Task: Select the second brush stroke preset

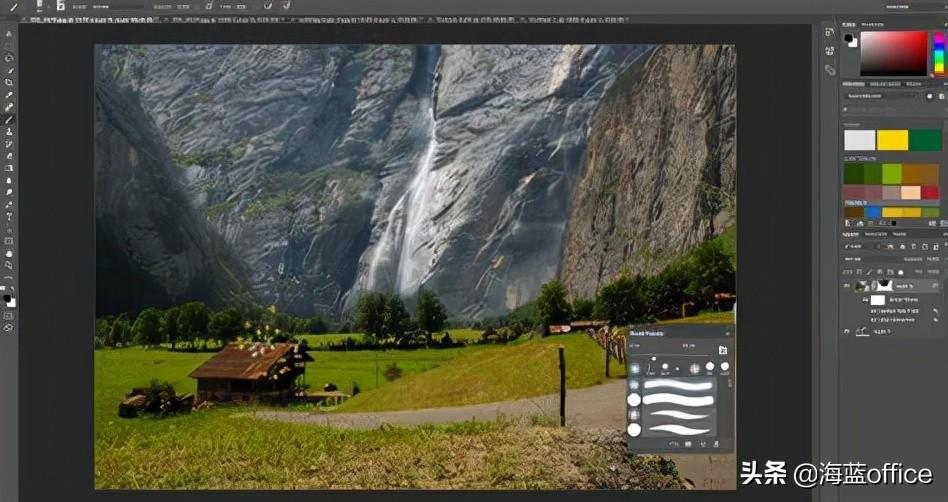Action: pos(678,400)
